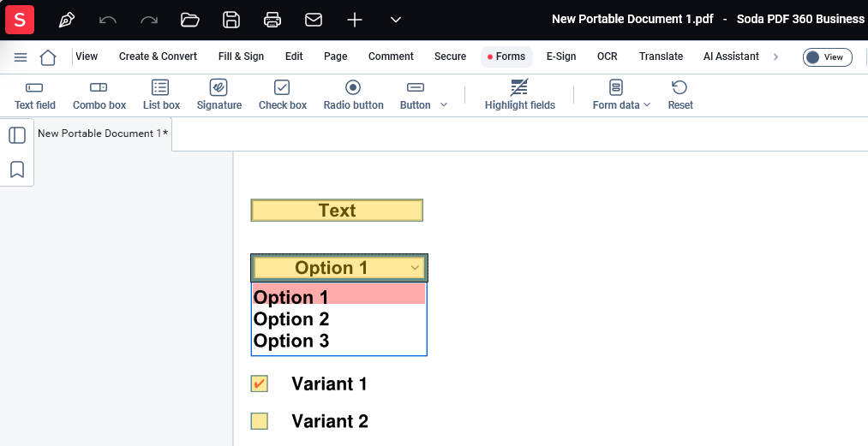The width and height of the screenshot is (868, 446).
Task: Open the AI Assistant tab
Action: pos(731,56)
